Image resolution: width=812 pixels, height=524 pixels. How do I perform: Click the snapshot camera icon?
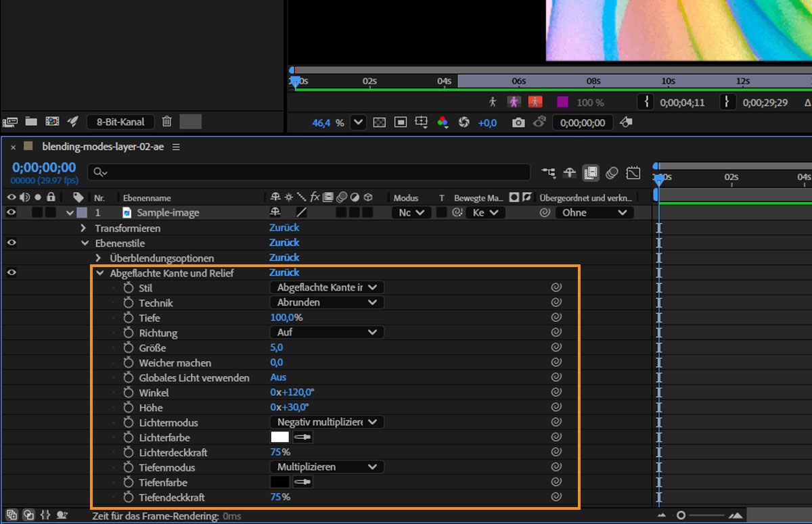pos(518,122)
